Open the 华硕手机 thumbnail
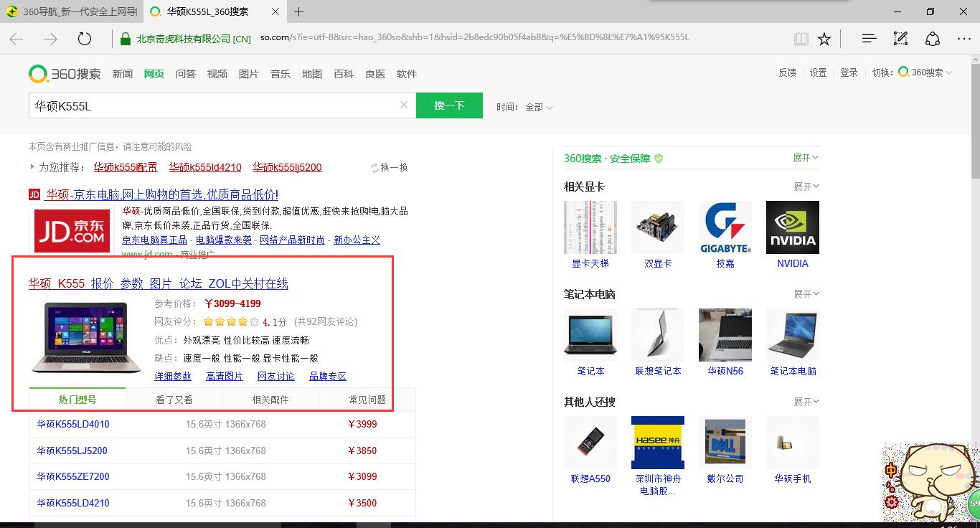 pos(793,443)
